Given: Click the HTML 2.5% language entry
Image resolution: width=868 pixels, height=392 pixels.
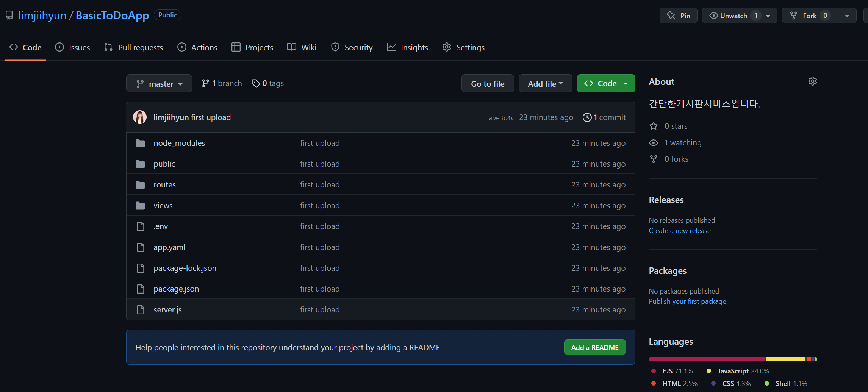Looking at the screenshot, I should (674, 384).
